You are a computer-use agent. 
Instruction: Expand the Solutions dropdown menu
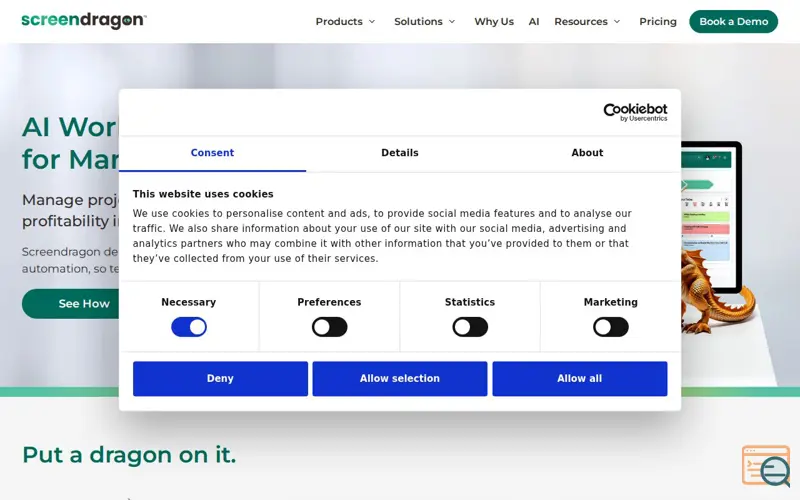tap(424, 21)
